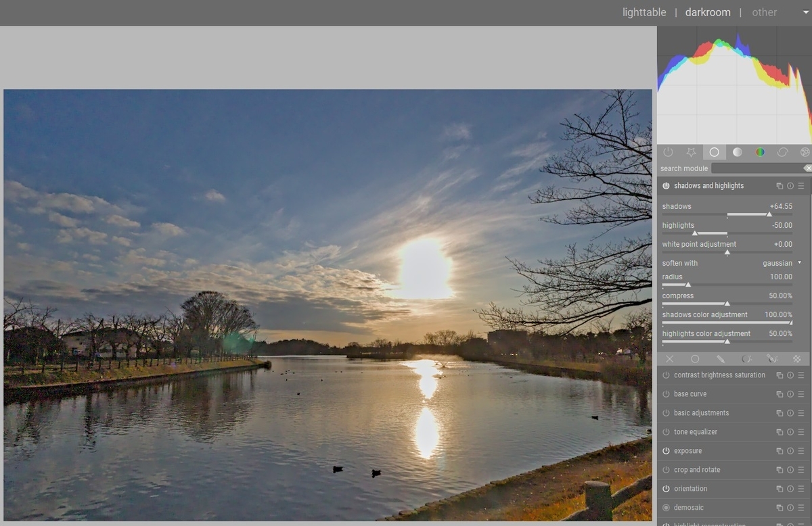The height and width of the screenshot is (526, 812).
Task: Click the sunset lake photo in the center view
Action: pos(328,305)
